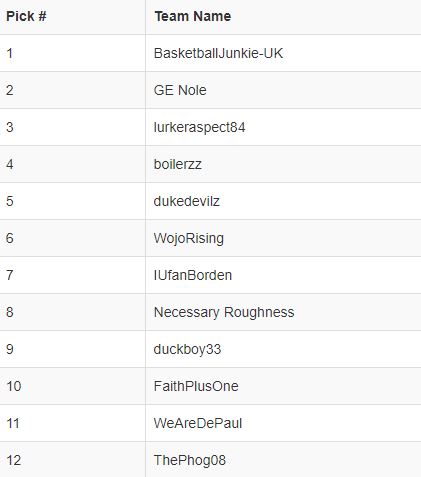
Task: Click team name IUfanBorden
Action: tap(193, 275)
